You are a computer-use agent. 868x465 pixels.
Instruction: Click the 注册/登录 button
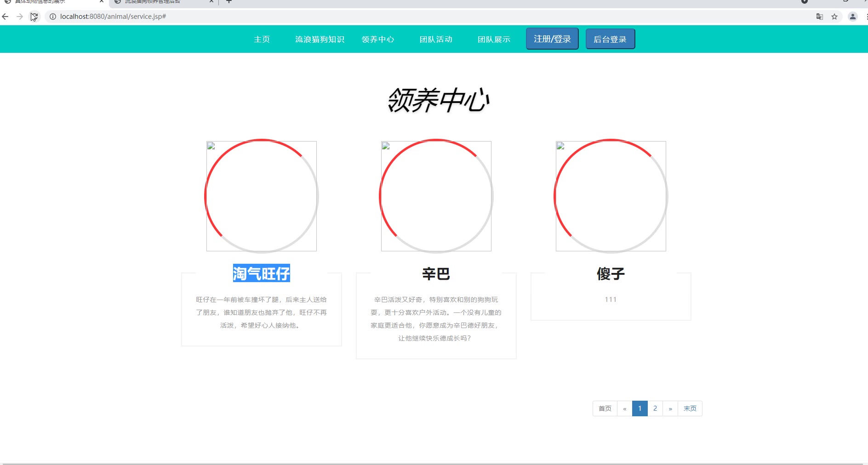coord(552,39)
